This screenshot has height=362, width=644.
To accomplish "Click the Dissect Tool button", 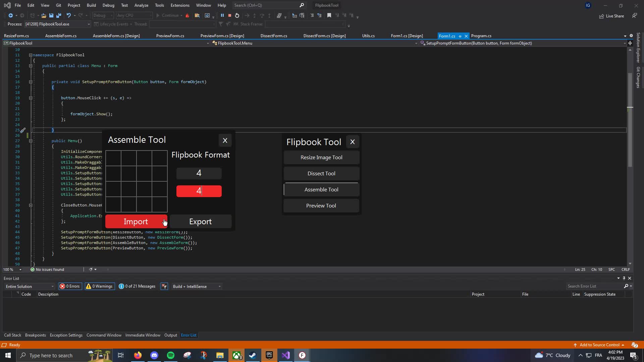I will 321,174.
